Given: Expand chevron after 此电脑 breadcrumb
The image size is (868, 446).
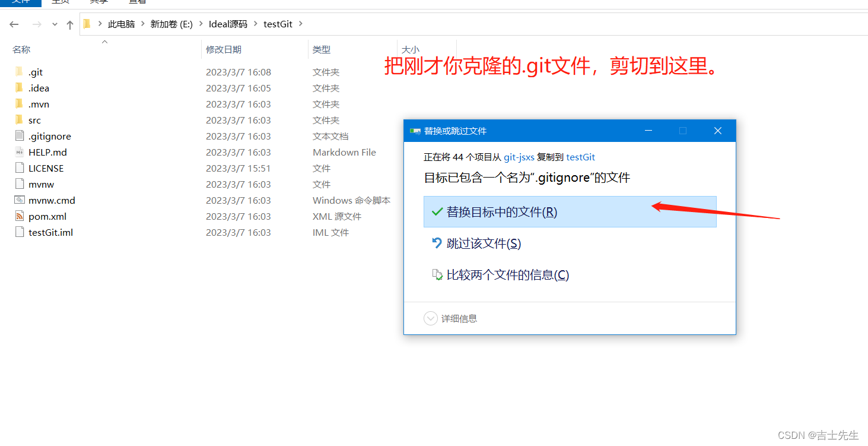Looking at the screenshot, I should click(x=142, y=24).
